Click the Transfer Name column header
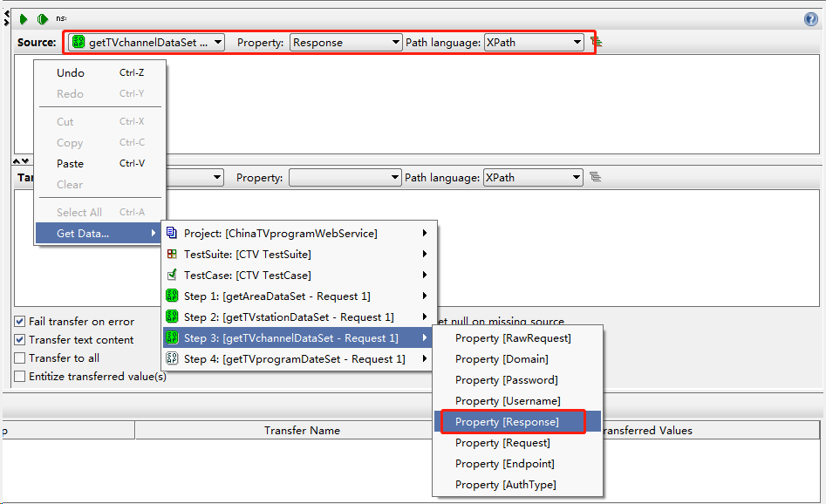 302,430
